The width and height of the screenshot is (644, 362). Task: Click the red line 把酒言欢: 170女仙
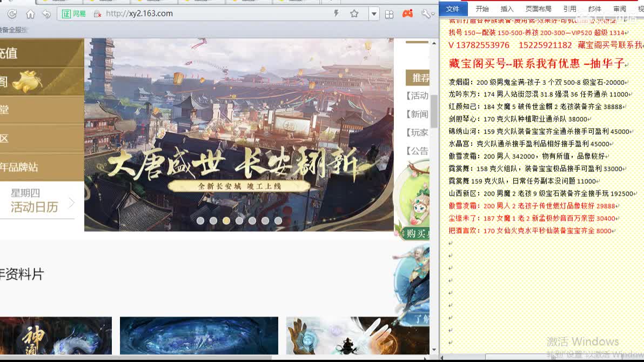click(532, 231)
